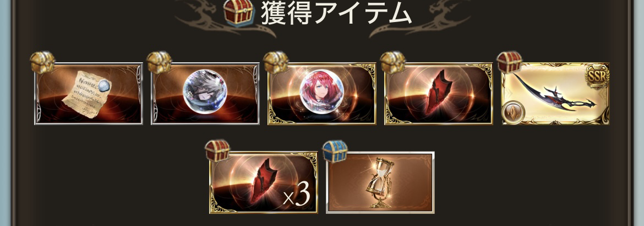Click the treasure chest beside 獲得アイテム title
Screen dimensions: 644x226
(238, 12)
